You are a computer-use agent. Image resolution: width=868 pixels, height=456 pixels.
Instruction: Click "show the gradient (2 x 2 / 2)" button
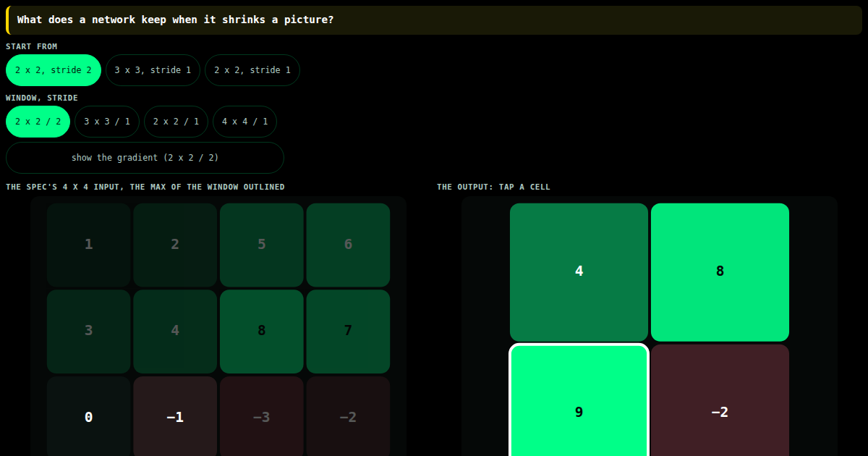(145, 158)
